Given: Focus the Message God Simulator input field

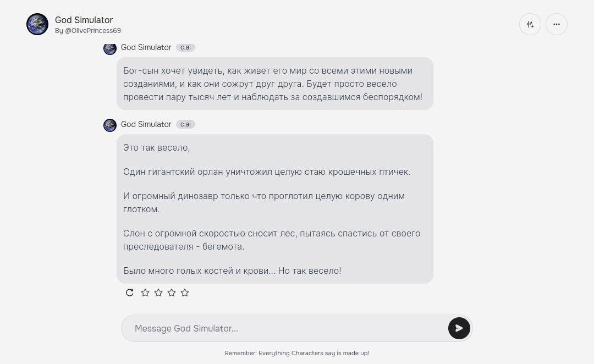Looking at the screenshot, I should 285,328.
